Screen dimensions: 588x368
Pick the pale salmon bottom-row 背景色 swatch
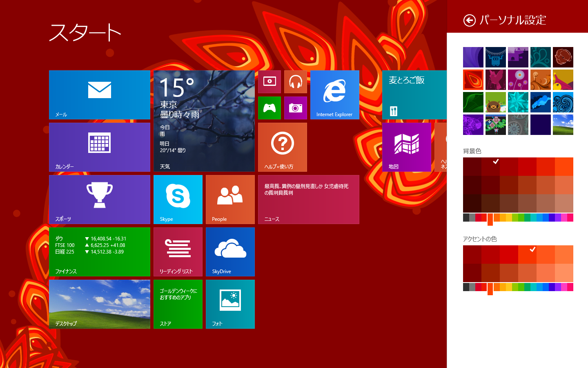coord(564,203)
